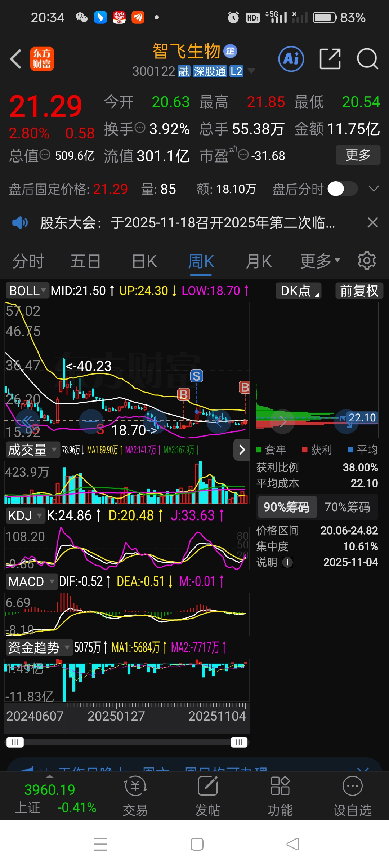
Task: Tap the zoom-out minus chart button
Action: click(91, 421)
